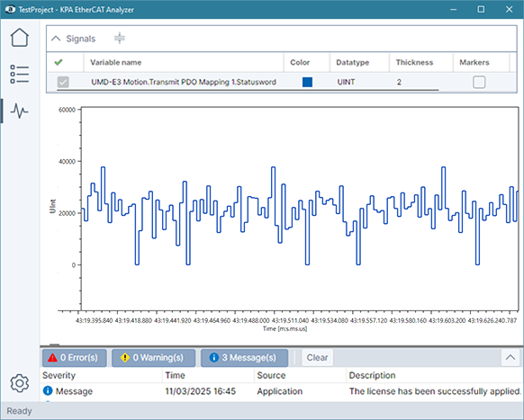Click the UInt y-axis label
Screen dimensions: 524x420
tap(52, 206)
